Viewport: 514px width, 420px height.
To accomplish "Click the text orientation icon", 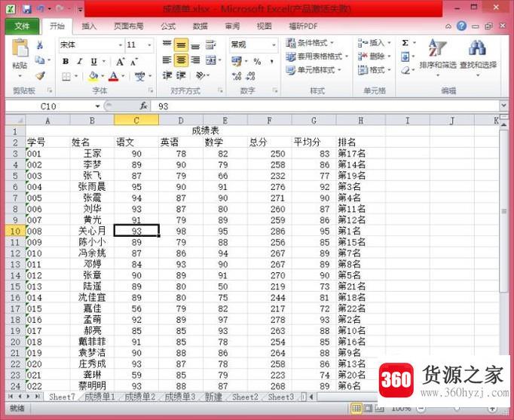I will [x=200, y=75].
